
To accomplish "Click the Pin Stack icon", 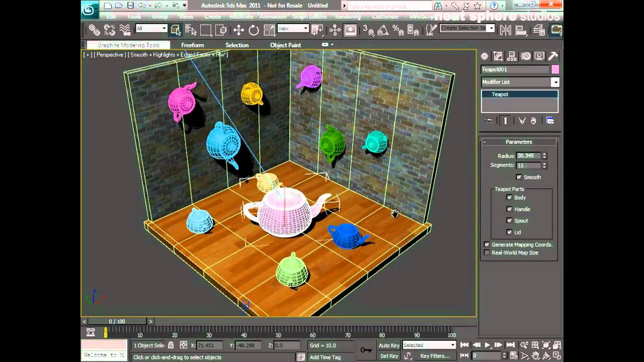I will point(489,121).
